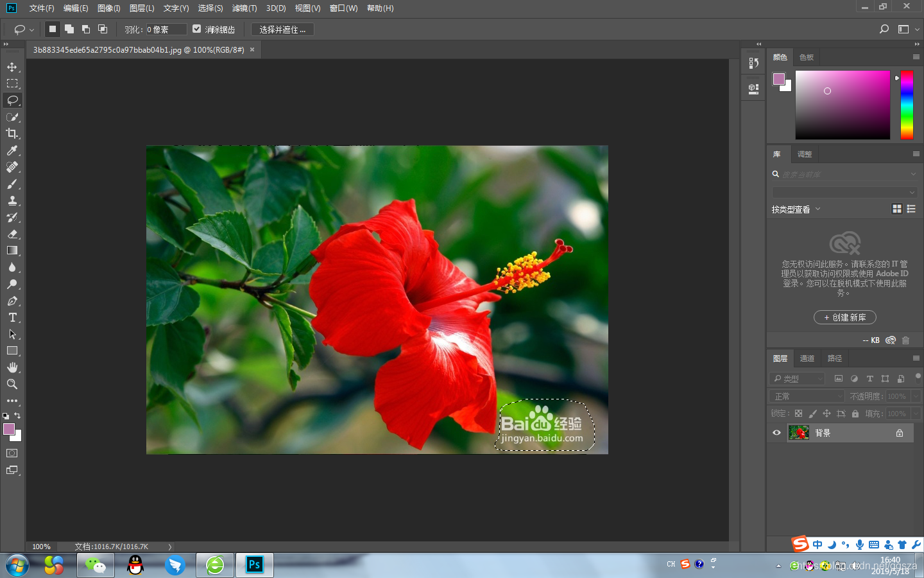The height and width of the screenshot is (578, 924).
Task: Open the History panel icon
Action: click(x=754, y=63)
